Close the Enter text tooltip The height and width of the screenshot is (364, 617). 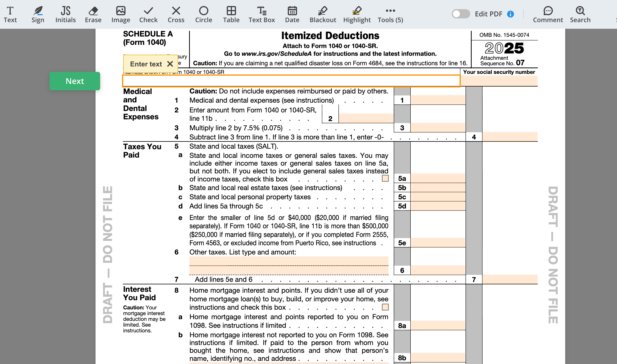point(170,64)
